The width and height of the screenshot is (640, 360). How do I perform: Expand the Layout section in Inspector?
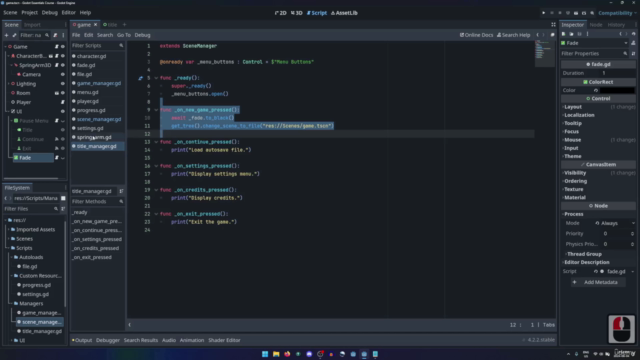[x=573, y=107]
